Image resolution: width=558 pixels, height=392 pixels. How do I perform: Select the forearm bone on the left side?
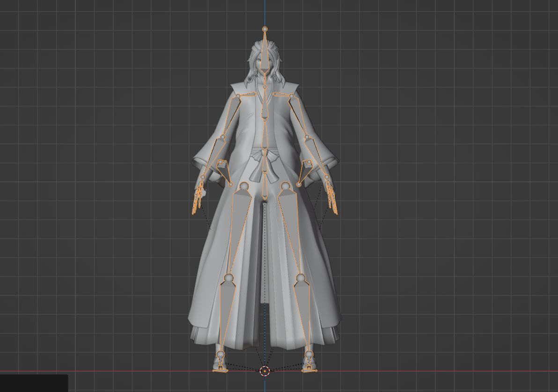(213, 156)
